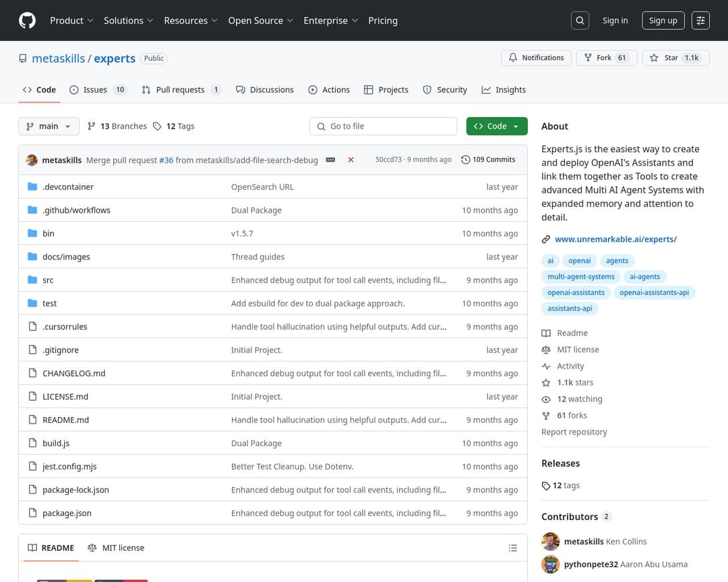View 13 Branches link
Image resolution: width=728 pixels, height=582 pixels.
(x=117, y=126)
